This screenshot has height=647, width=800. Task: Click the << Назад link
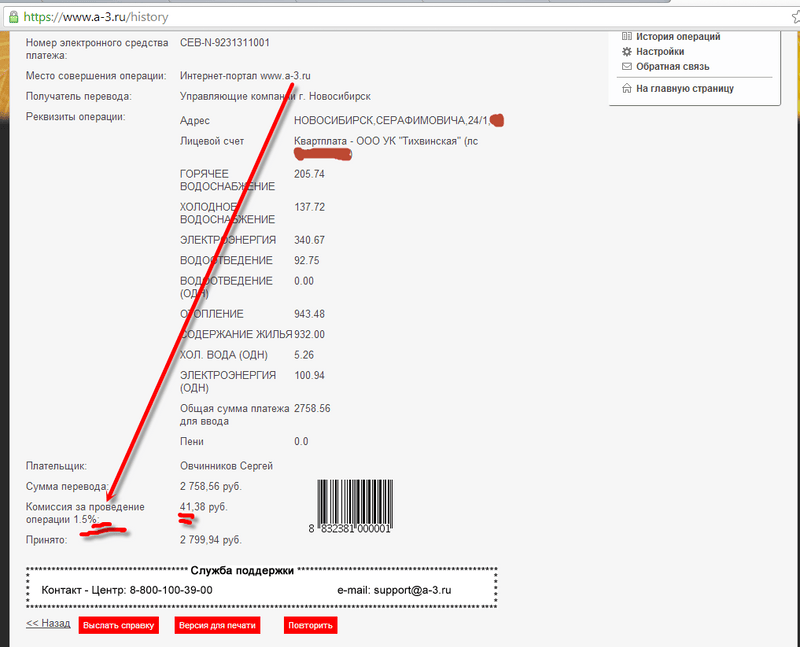48,623
